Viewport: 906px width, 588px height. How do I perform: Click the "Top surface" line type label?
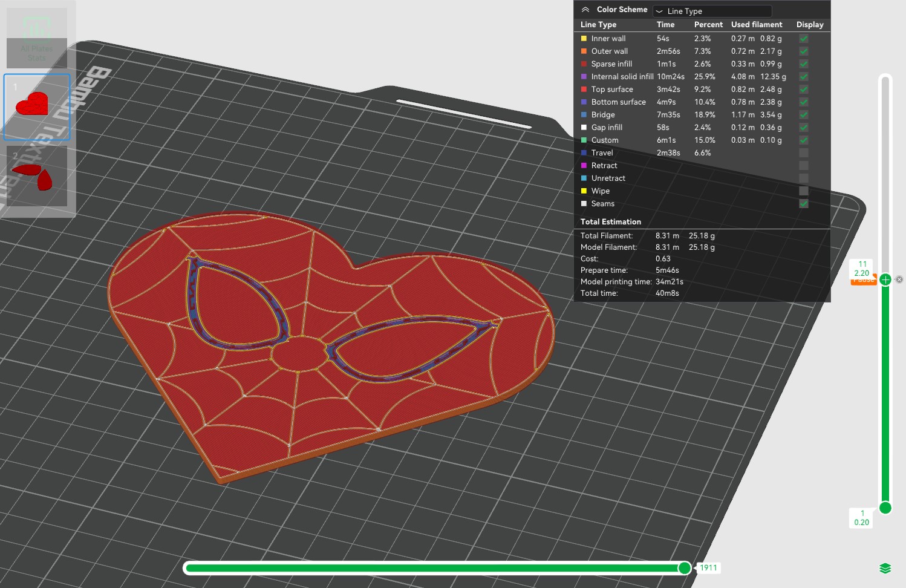[612, 90]
